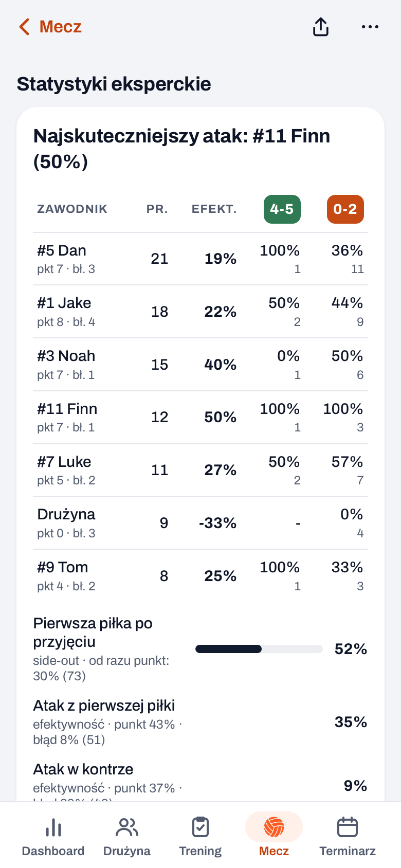Go back via Mecz link
401x868 pixels.
[x=61, y=27]
